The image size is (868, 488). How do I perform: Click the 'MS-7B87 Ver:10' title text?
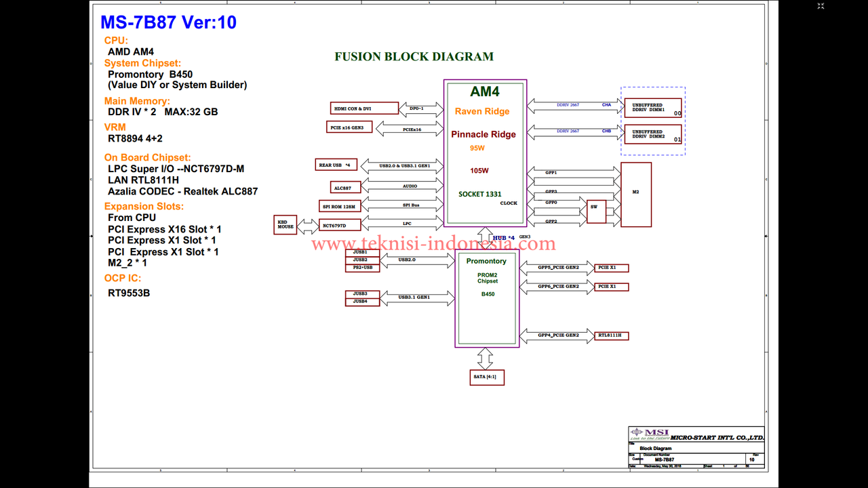pyautogui.click(x=168, y=22)
